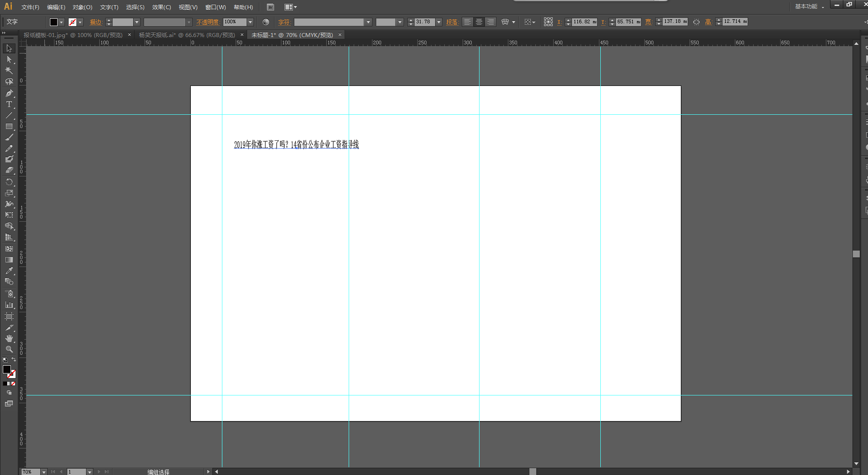
Task: Click the reference point grid icon
Action: [x=548, y=22]
